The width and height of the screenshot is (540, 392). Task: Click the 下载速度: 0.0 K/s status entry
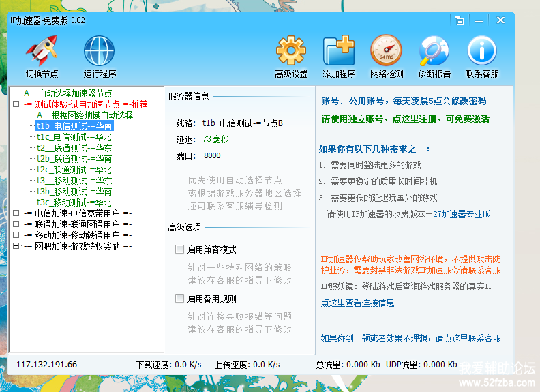169,365
